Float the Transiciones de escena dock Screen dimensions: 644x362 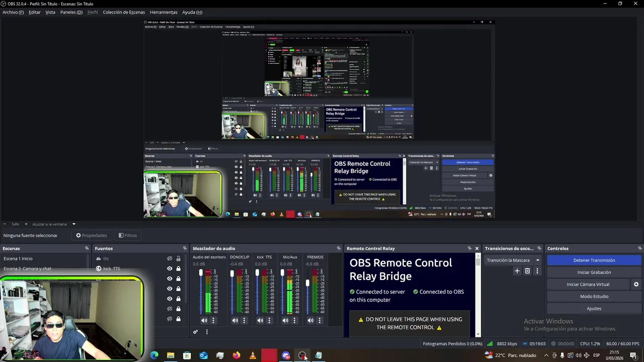tap(539, 248)
